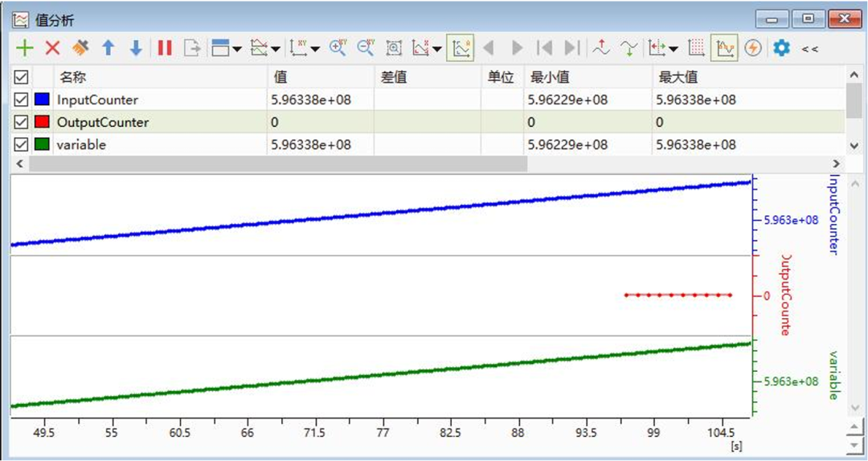Image resolution: width=868 pixels, height=461 pixels.
Task: Open the window layout dropdown arrow
Action: click(x=237, y=49)
